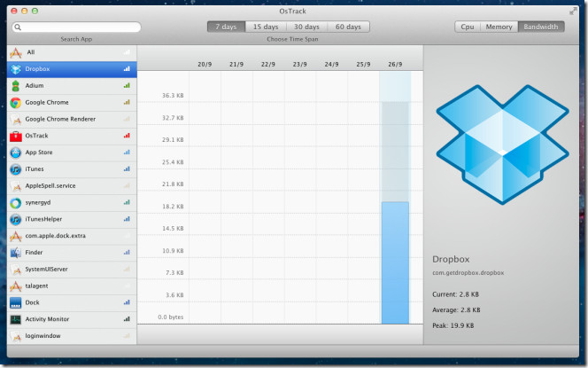Click the 36.3 KB axis label
Viewport: 588px width, 368px height.
coord(173,96)
